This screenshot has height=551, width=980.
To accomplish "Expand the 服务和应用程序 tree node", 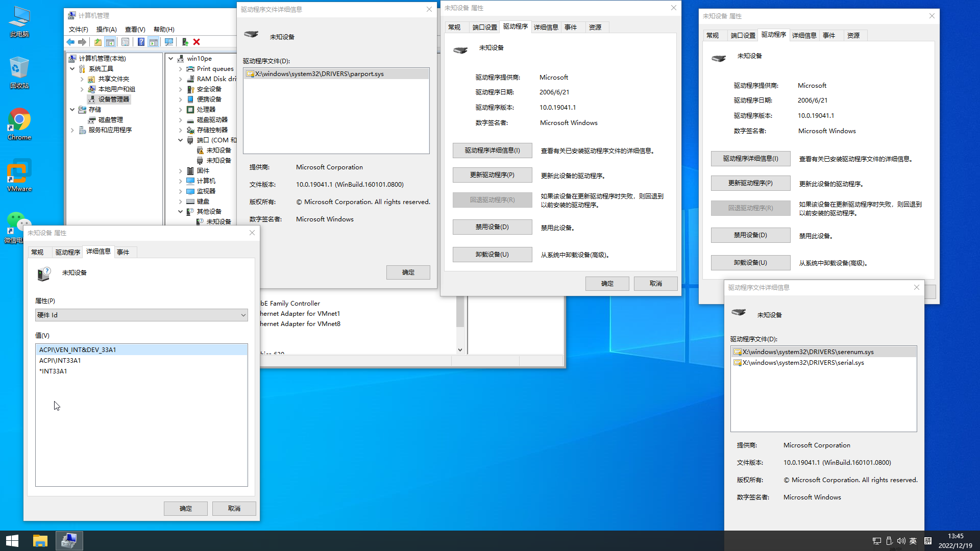I will pyautogui.click(x=72, y=130).
